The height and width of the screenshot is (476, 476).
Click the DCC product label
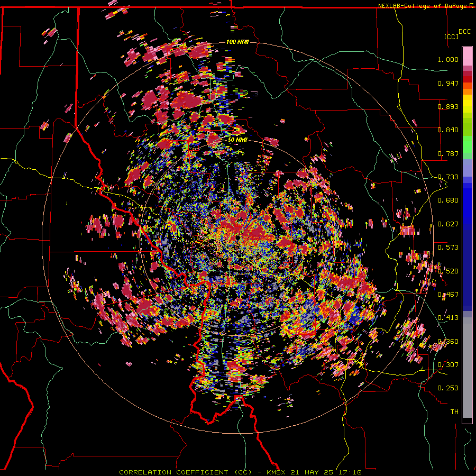tap(464, 32)
